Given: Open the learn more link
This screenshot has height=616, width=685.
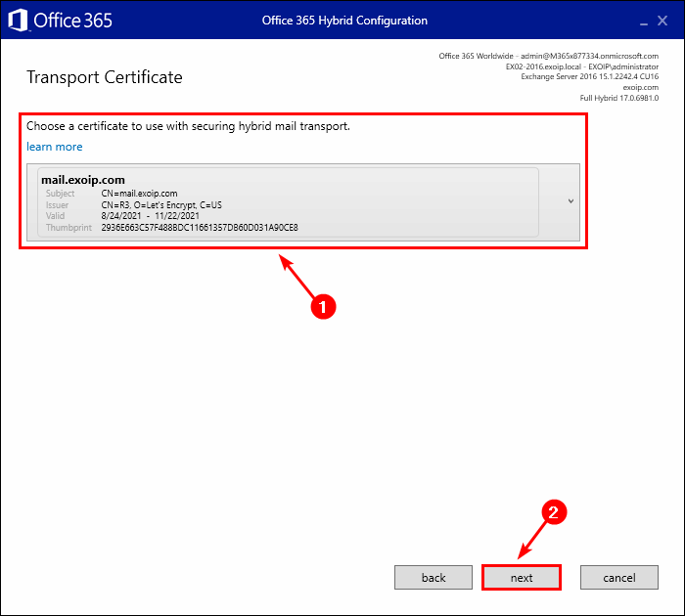Looking at the screenshot, I should point(55,147).
